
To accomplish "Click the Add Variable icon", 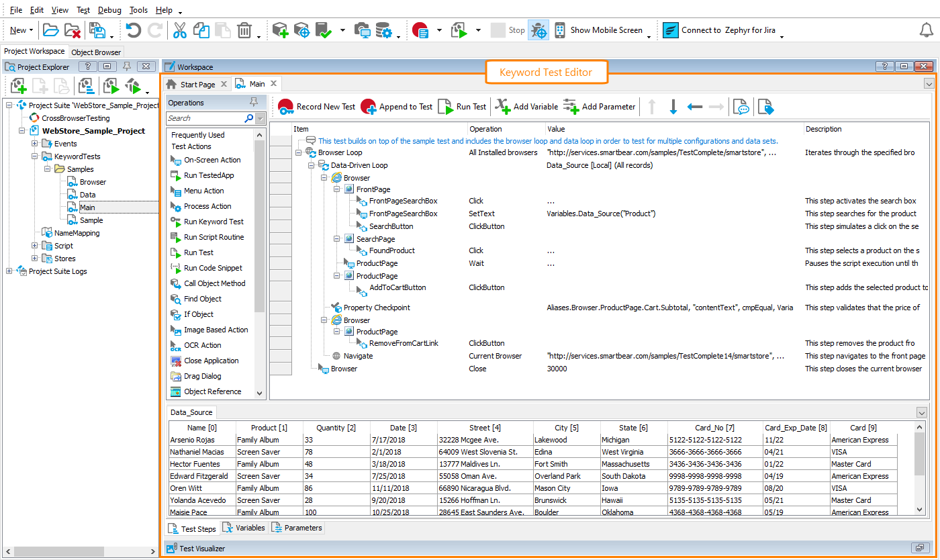I will coord(503,106).
